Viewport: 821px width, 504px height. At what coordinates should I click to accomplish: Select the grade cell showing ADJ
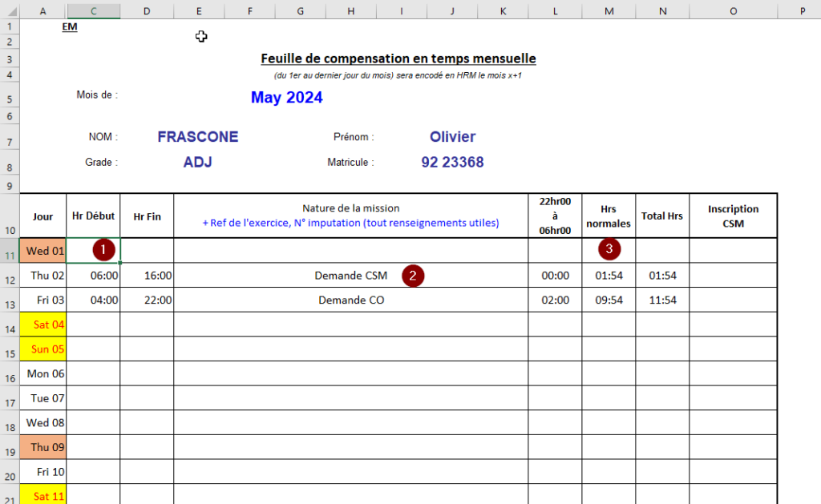198,163
